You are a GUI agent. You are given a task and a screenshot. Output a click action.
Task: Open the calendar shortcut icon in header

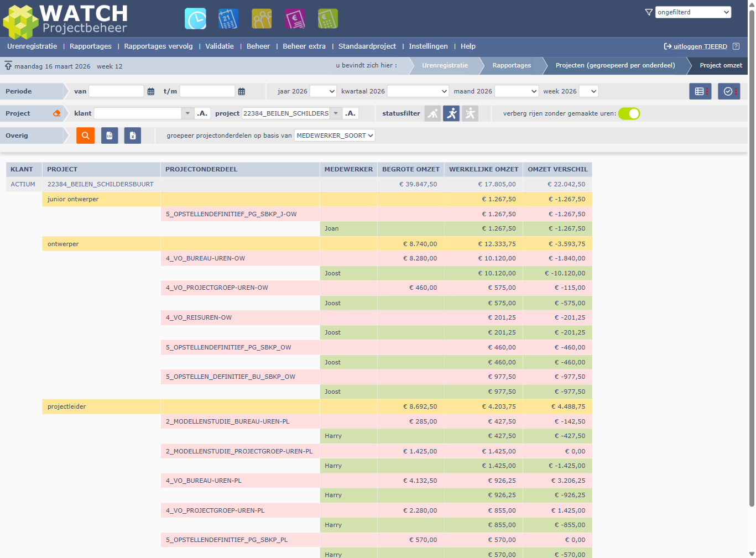[x=228, y=19]
